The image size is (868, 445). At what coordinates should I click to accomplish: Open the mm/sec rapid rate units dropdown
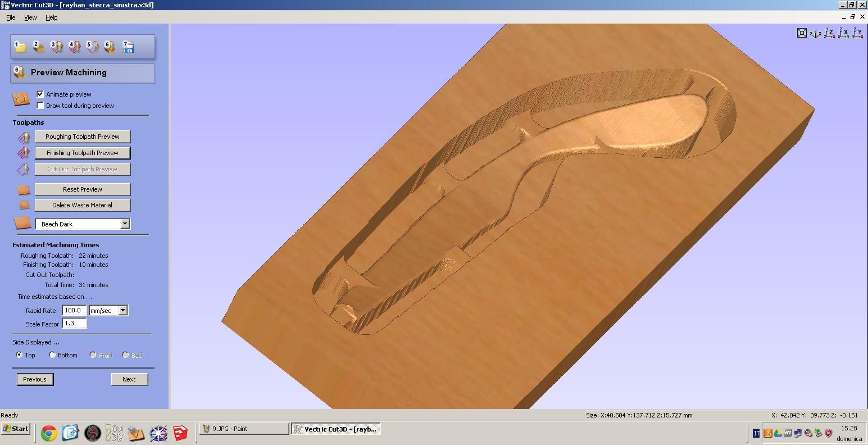point(123,311)
